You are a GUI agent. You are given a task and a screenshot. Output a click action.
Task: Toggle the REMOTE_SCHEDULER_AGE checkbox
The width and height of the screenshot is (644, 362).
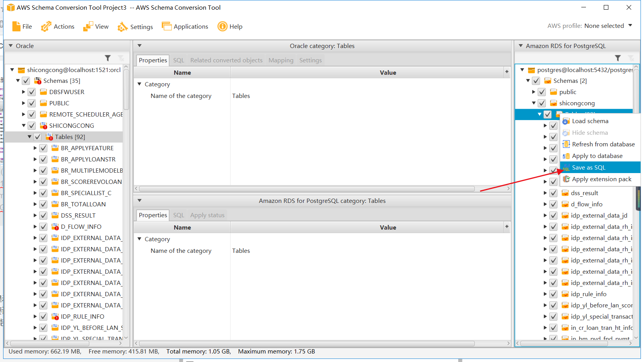(32, 115)
